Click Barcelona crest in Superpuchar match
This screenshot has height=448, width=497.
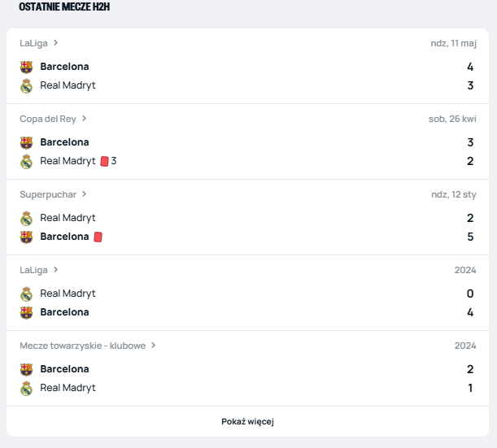coord(26,237)
